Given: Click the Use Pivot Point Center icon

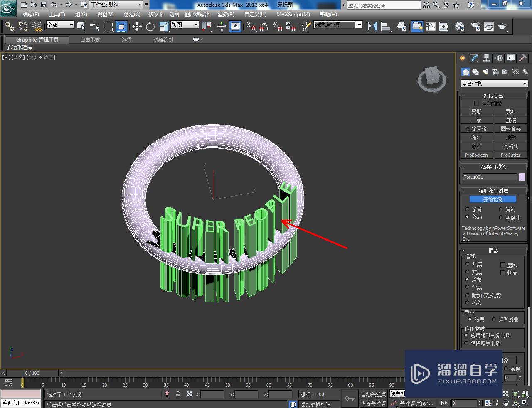Looking at the screenshot, I should coord(206,27).
